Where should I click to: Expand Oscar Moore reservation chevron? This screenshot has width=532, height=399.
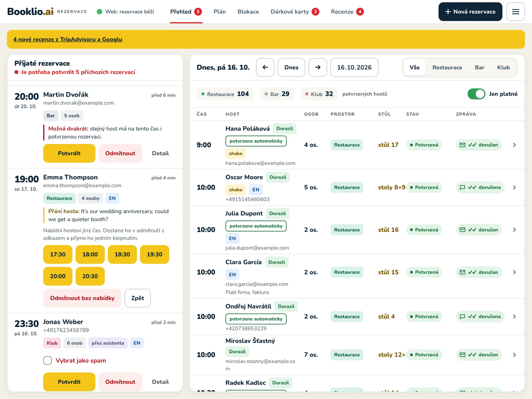coord(514,187)
